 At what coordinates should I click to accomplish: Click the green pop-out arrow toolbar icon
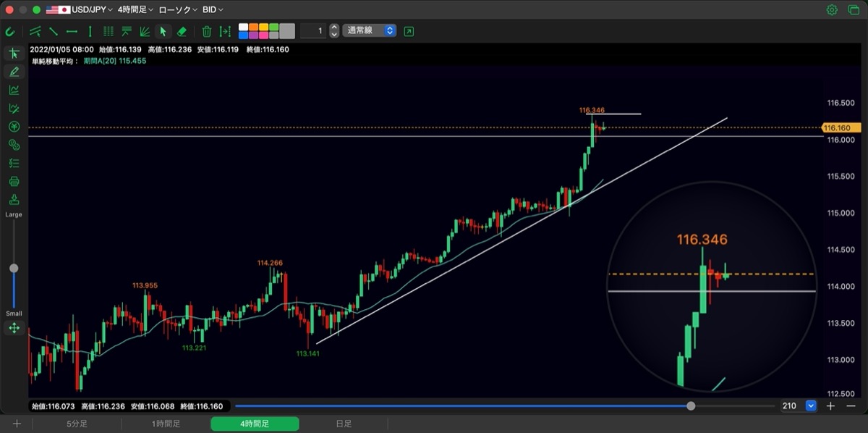click(409, 31)
